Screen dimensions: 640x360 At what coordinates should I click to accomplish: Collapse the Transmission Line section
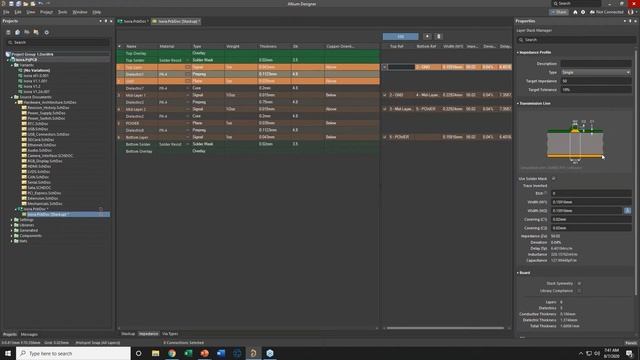coord(518,104)
